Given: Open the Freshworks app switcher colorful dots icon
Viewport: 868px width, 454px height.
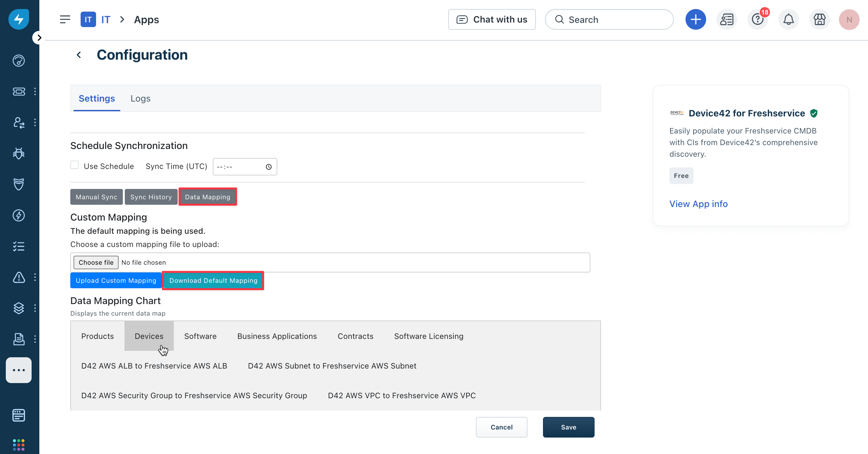Looking at the screenshot, I should [18, 444].
